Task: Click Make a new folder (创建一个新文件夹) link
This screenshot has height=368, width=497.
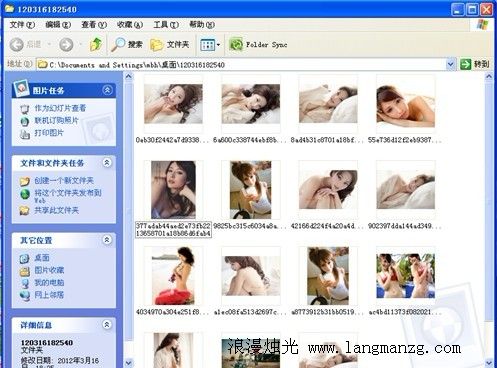Action: [64, 181]
